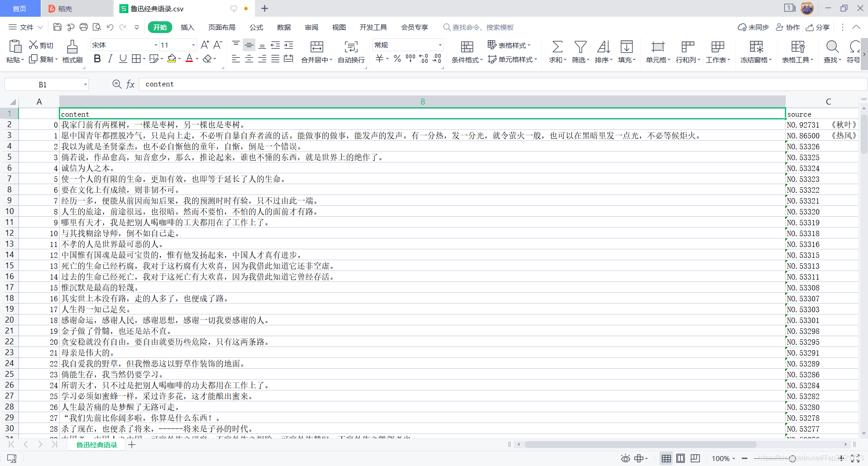Click the 未同步 sync status button
This screenshot has width=868, height=466.
(x=753, y=27)
